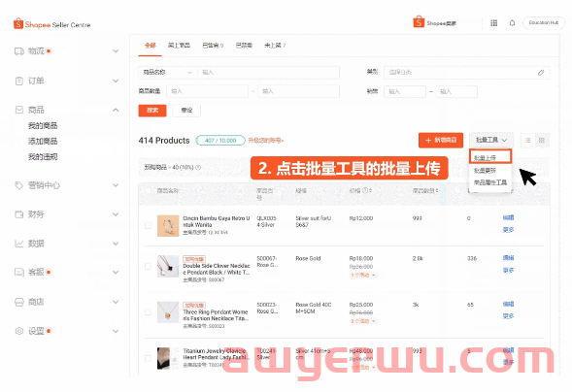This screenshot has width=572, height=392.
Task: Click the info icon beside pre-order percentage
Action: [198, 167]
